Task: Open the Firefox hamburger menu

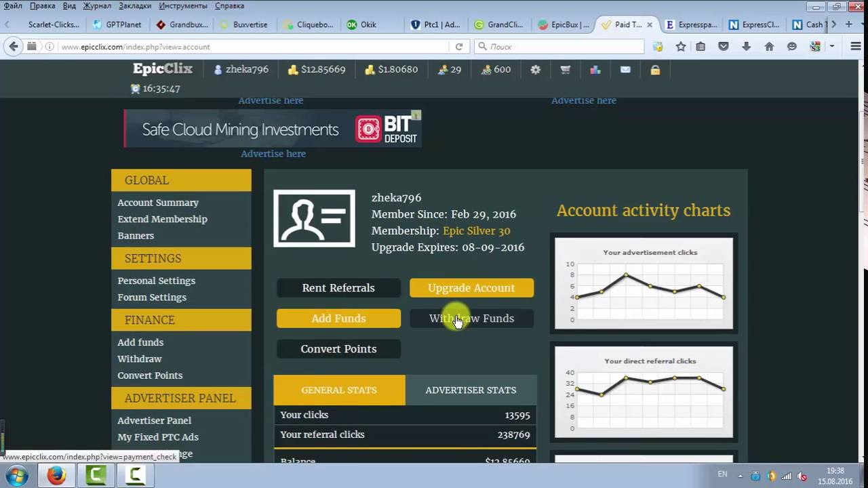Action: (855, 47)
